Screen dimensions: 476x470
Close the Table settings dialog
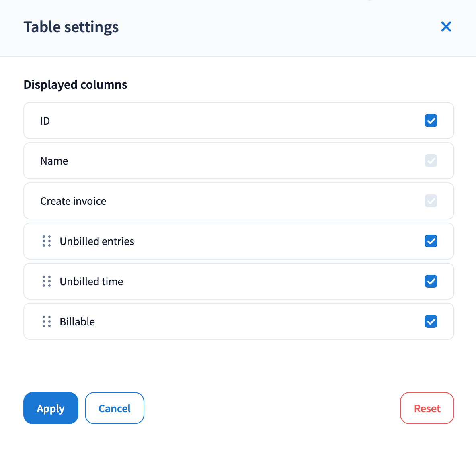[x=446, y=27]
